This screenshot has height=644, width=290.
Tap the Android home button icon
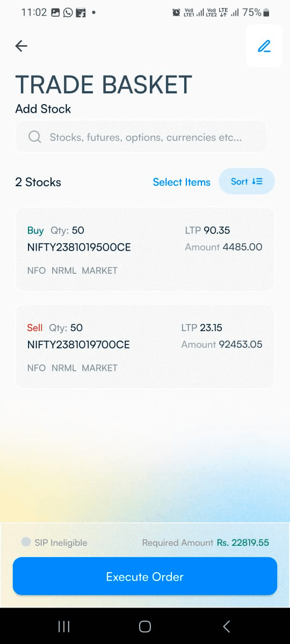click(145, 626)
